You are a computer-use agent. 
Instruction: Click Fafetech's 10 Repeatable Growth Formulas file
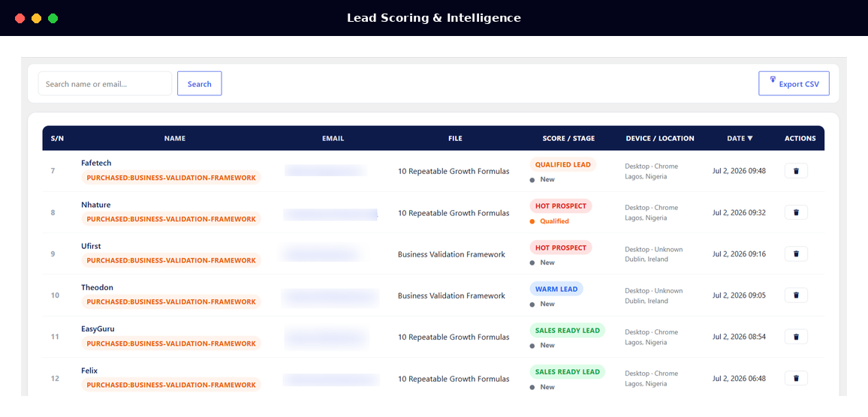tap(454, 172)
